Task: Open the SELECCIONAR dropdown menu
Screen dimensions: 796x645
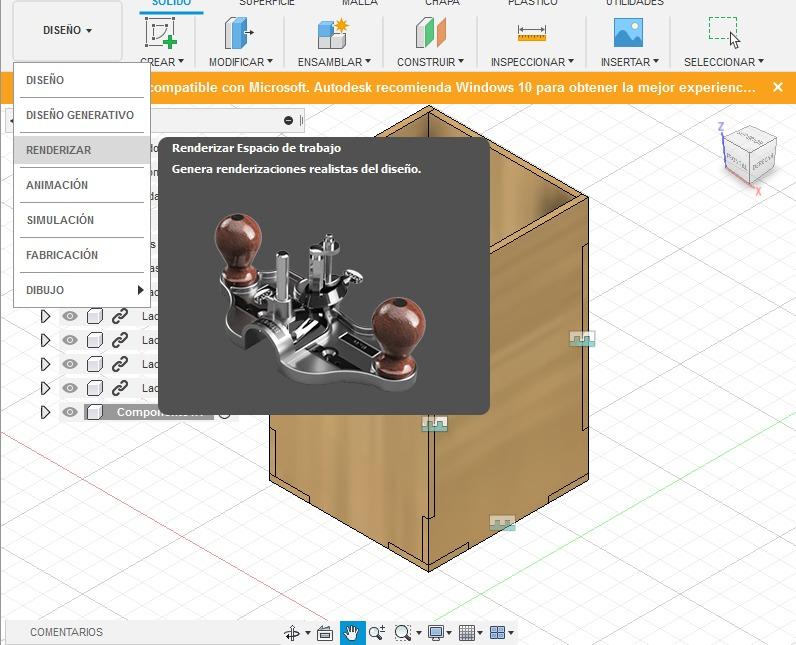Action: pyautogui.click(x=723, y=62)
